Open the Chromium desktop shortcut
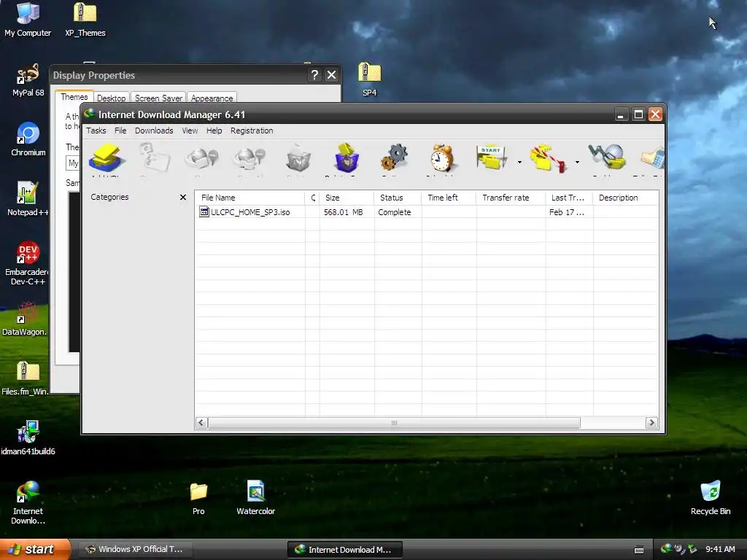The height and width of the screenshot is (560, 747). [28, 139]
